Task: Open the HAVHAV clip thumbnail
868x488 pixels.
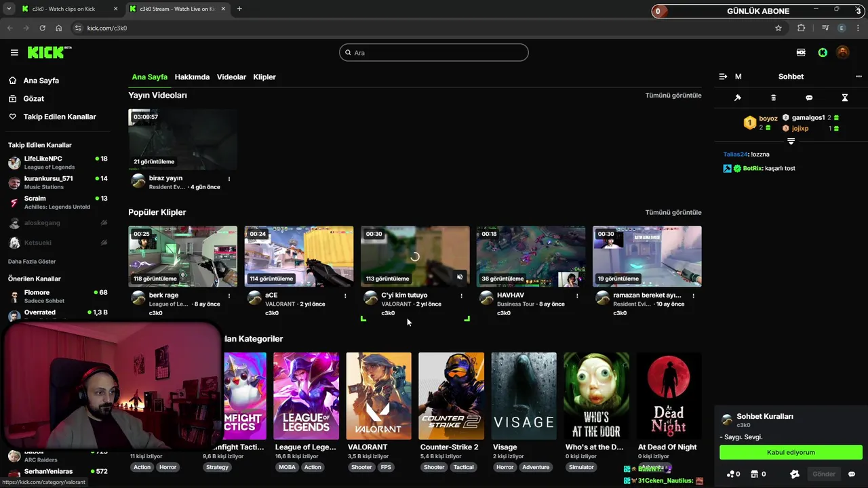Action: click(530, 256)
